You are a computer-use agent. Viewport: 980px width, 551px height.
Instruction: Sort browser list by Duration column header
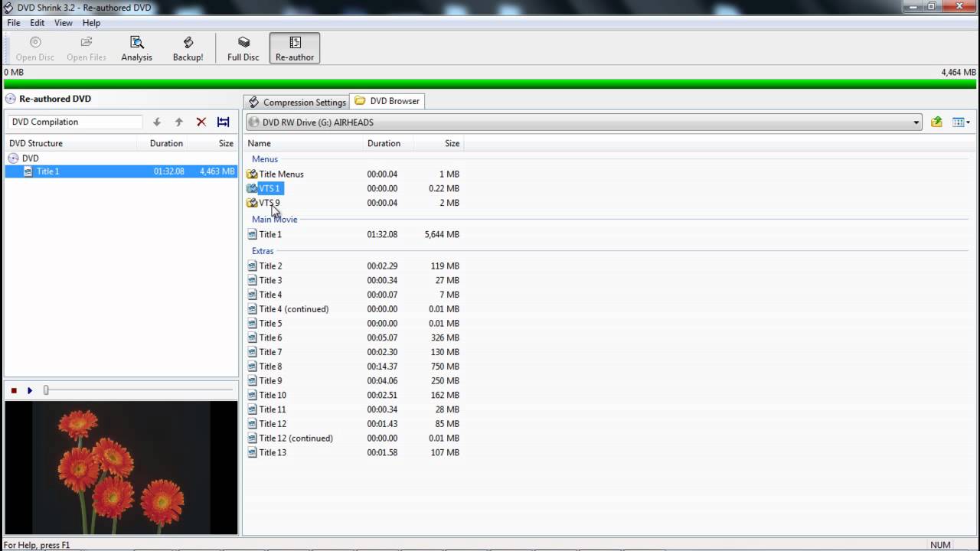[387, 143]
